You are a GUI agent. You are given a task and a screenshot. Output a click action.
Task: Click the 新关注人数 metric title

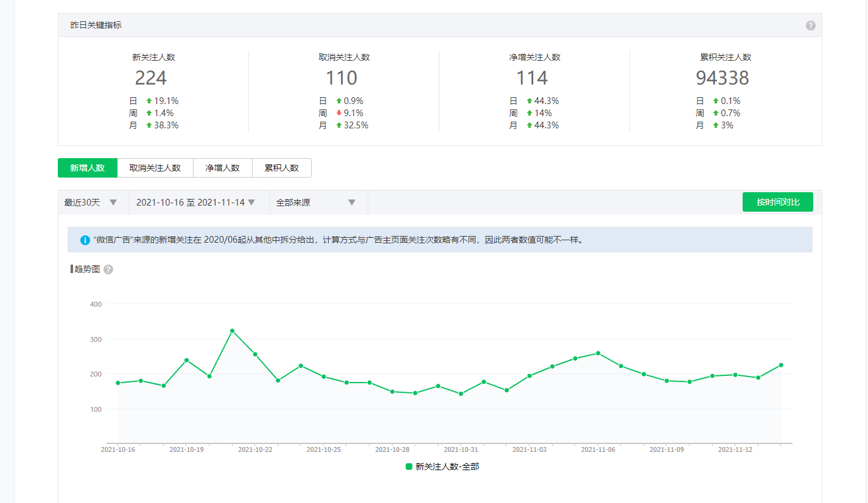click(x=154, y=57)
